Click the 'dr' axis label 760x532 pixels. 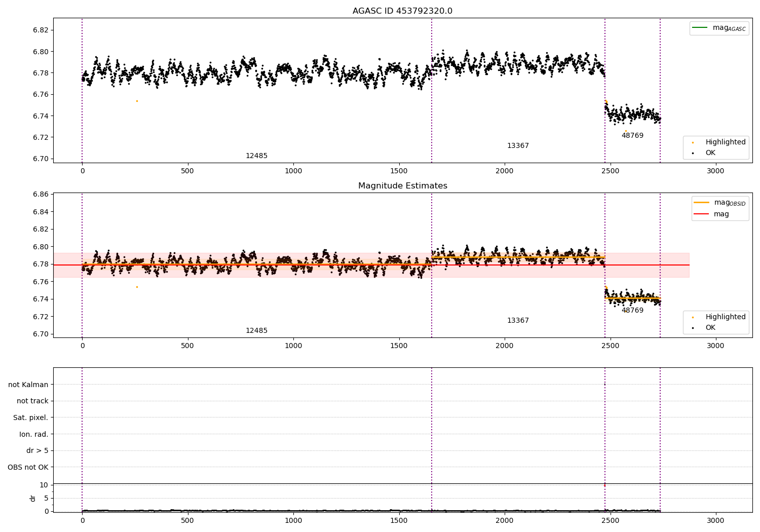[x=32, y=498]
